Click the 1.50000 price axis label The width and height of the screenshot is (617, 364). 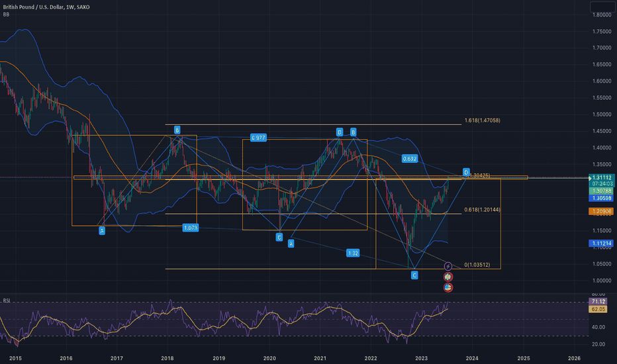602,114
